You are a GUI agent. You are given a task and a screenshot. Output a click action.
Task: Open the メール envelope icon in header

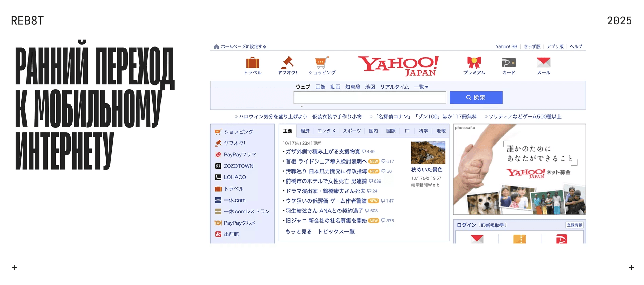coord(544,62)
